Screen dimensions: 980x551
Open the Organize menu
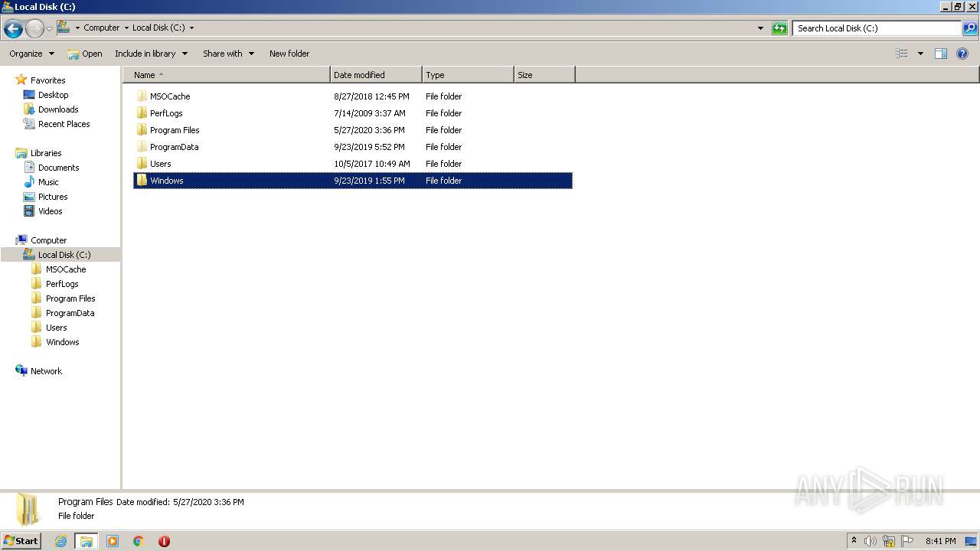(31, 54)
